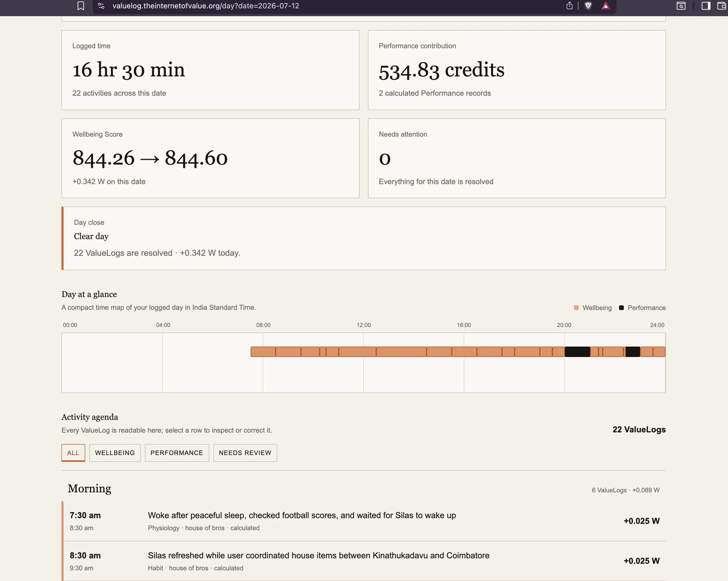
Task: Select the first orange block starting before 08:00
Action: (x=263, y=352)
